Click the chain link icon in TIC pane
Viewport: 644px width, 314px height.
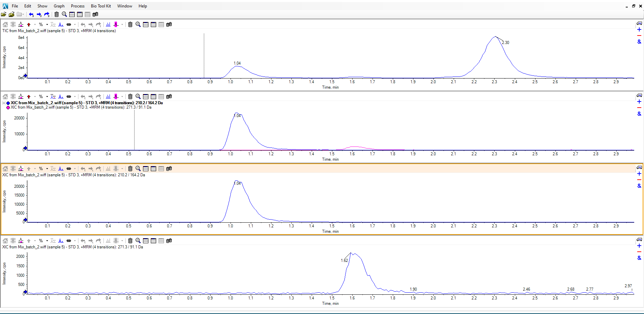pyautogui.click(x=69, y=24)
